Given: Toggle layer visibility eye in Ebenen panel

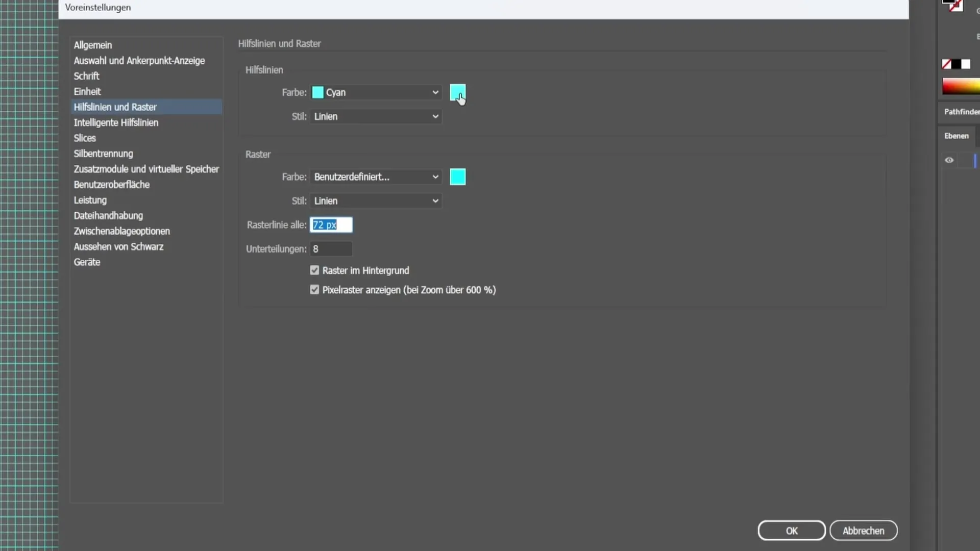Looking at the screenshot, I should click(x=949, y=160).
